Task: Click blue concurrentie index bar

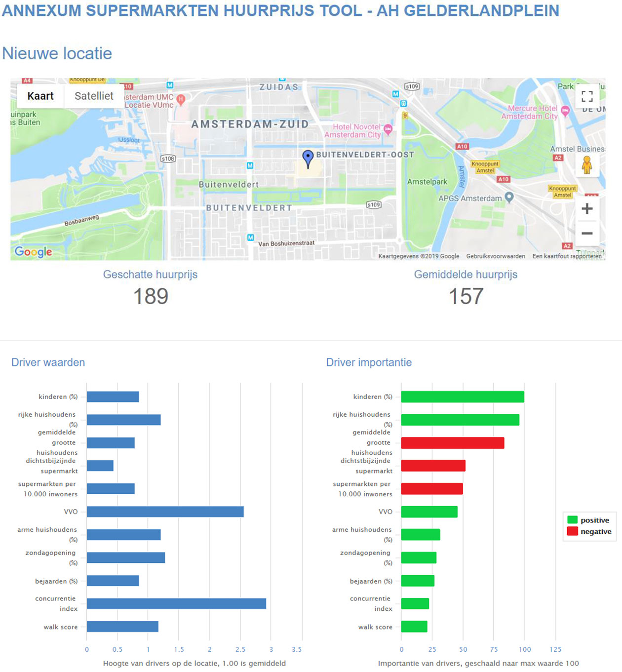Action: click(x=176, y=603)
